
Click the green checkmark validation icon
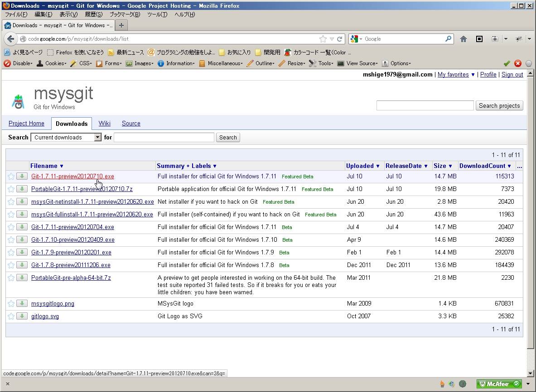[507, 63]
